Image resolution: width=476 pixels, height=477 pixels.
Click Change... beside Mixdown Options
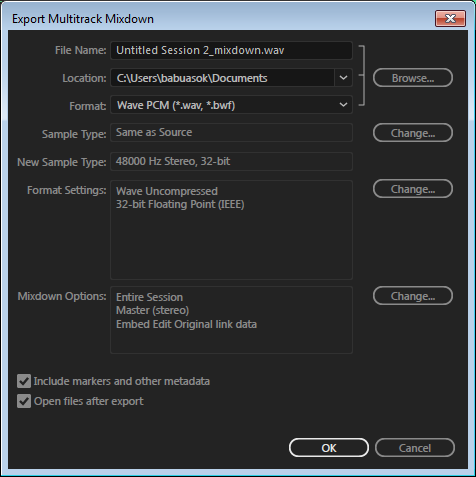coord(413,296)
